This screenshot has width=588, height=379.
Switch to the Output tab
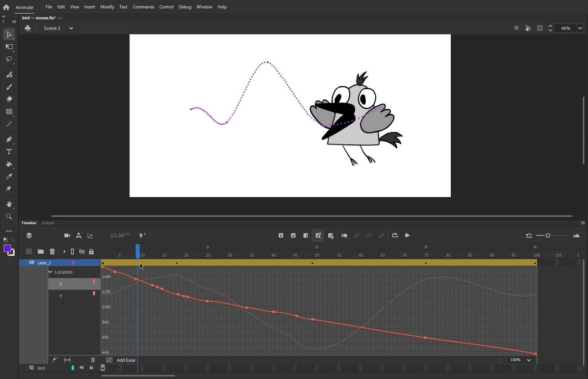coord(48,223)
